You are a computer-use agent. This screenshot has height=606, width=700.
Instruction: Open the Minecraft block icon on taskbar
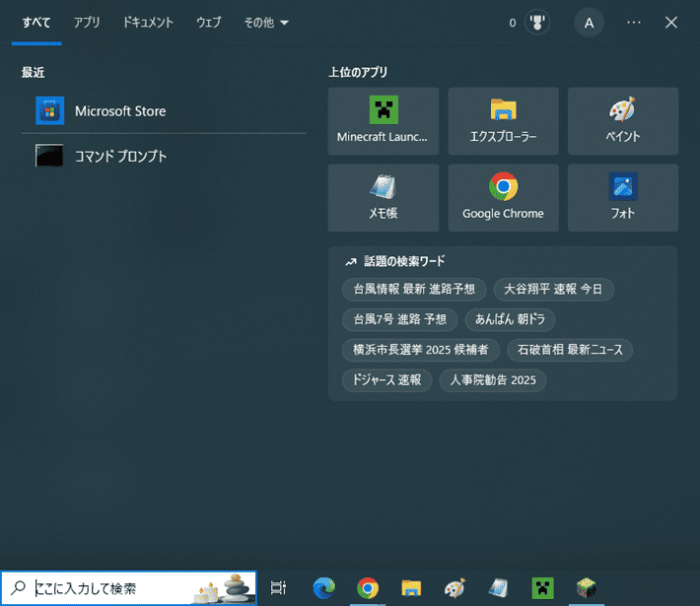coord(587,588)
